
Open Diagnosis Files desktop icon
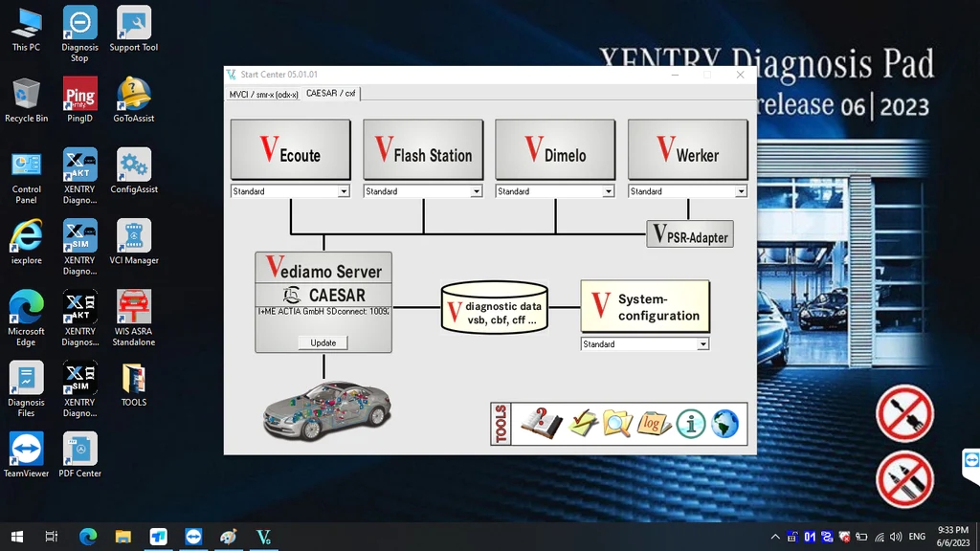tap(26, 390)
